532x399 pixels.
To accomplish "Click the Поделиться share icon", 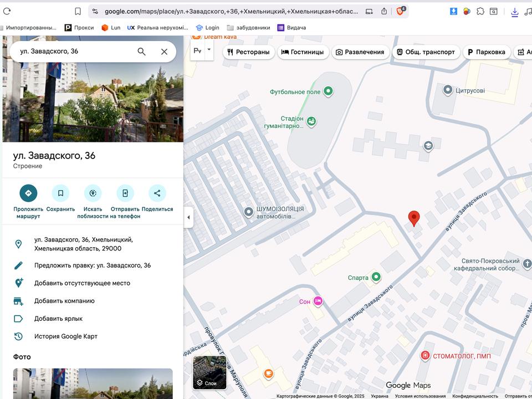I will pyautogui.click(x=157, y=193).
